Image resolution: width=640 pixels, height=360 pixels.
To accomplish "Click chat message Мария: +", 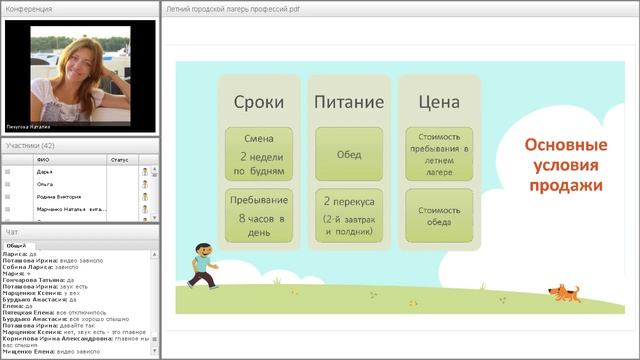I will (x=16, y=273).
